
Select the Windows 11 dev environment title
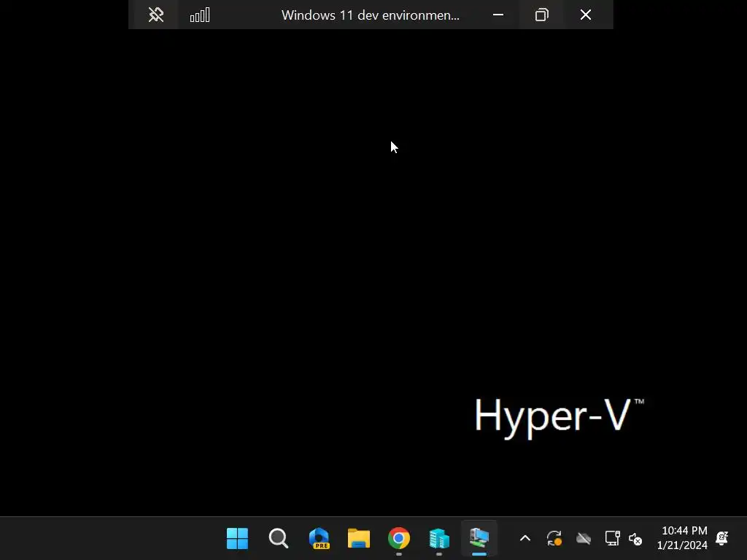[370, 15]
